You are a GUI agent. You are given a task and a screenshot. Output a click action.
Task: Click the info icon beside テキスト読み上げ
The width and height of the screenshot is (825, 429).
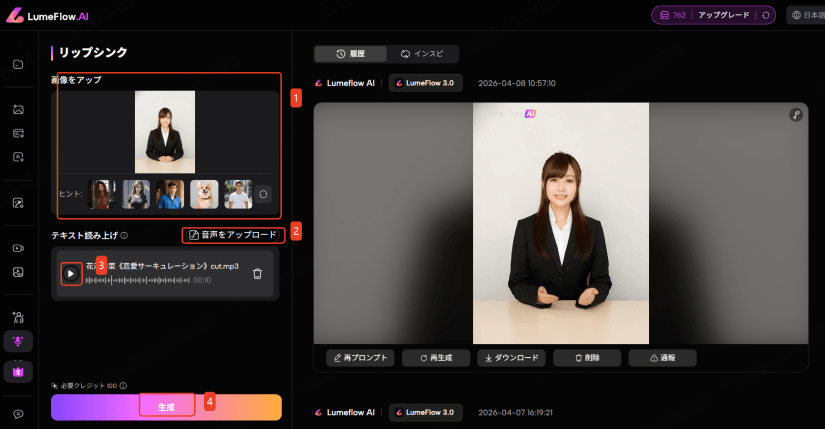click(x=124, y=236)
